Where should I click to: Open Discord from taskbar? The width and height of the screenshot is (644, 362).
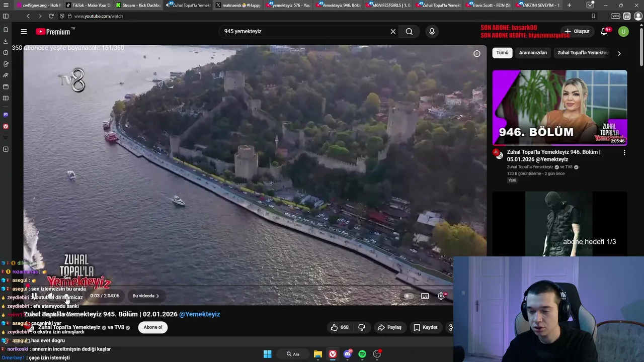(x=348, y=354)
